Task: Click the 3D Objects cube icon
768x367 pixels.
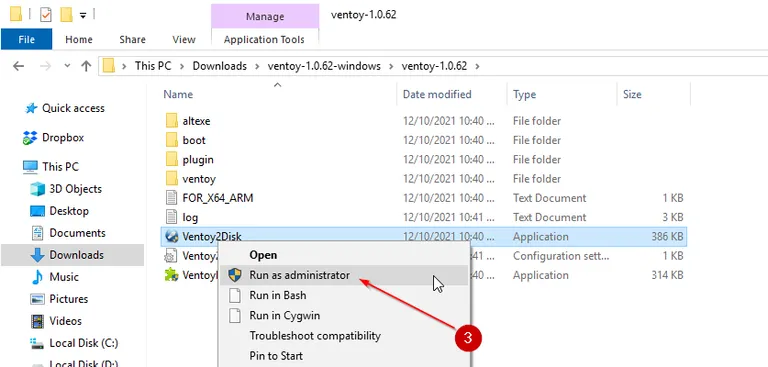Action: point(37,189)
